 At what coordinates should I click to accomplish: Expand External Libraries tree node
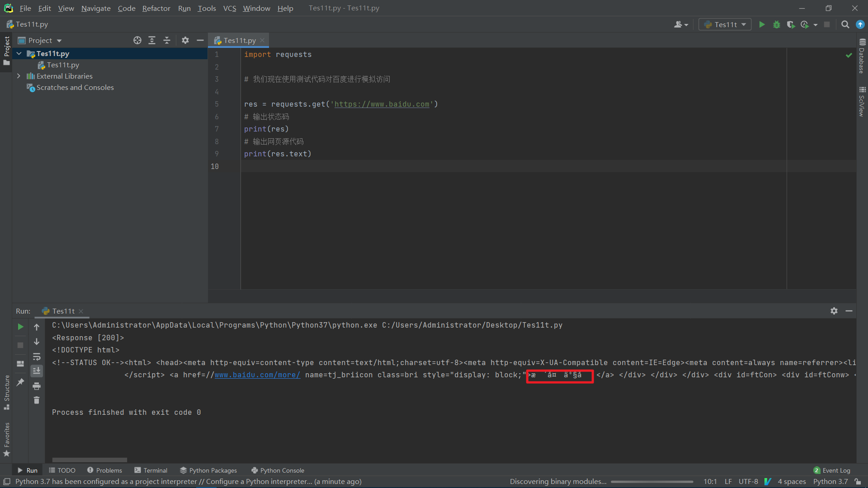tap(19, 76)
